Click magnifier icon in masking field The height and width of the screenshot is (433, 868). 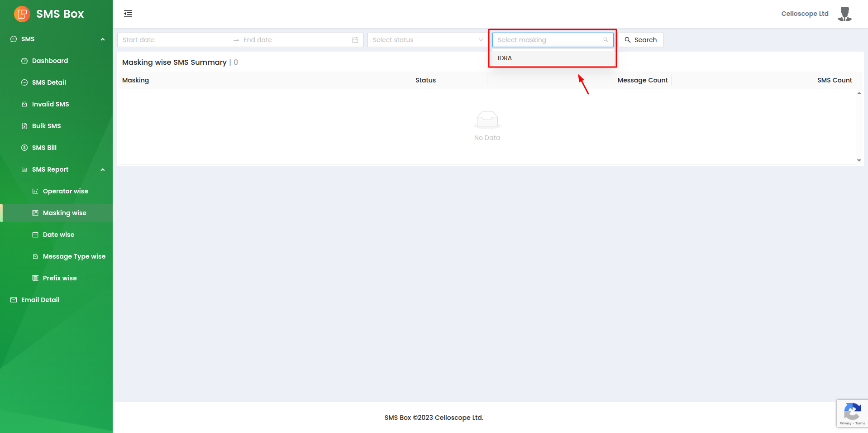(x=606, y=40)
